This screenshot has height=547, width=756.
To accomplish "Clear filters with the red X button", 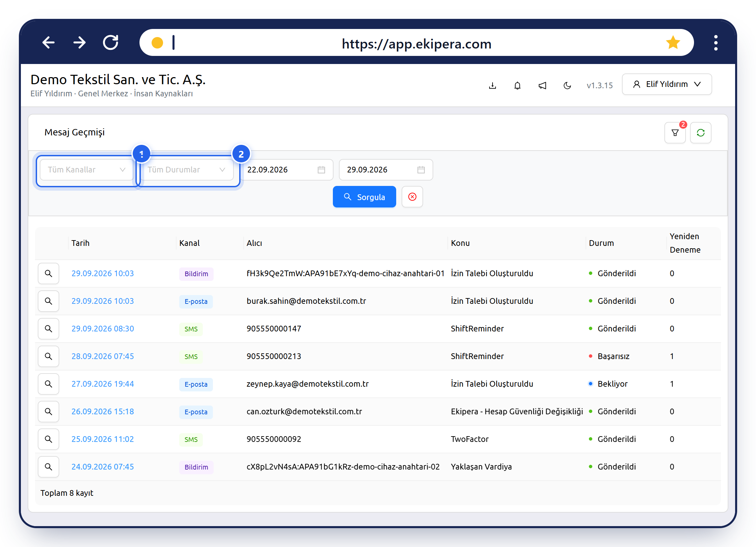I will tap(412, 197).
